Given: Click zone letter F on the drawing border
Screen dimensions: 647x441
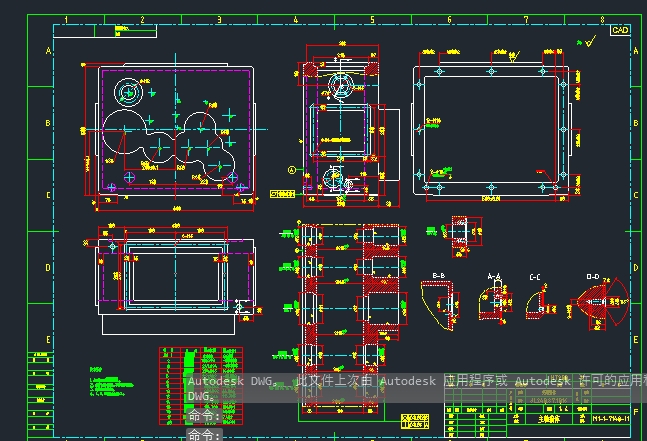Looking at the screenshot, I should click(x=636, y=412).
